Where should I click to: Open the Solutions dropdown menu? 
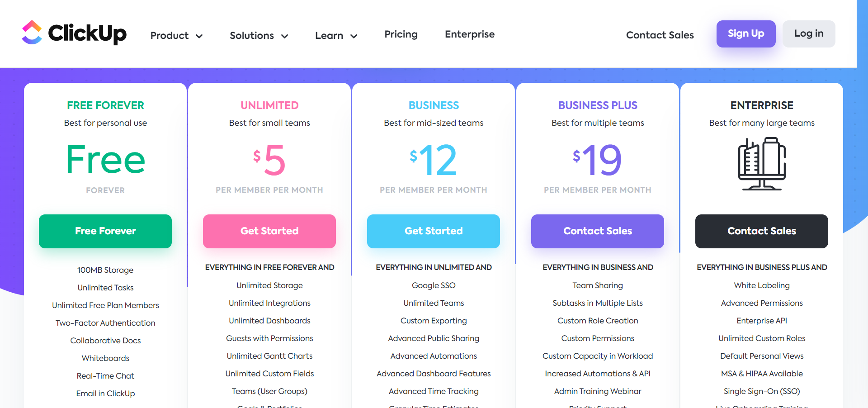point(259,35)
